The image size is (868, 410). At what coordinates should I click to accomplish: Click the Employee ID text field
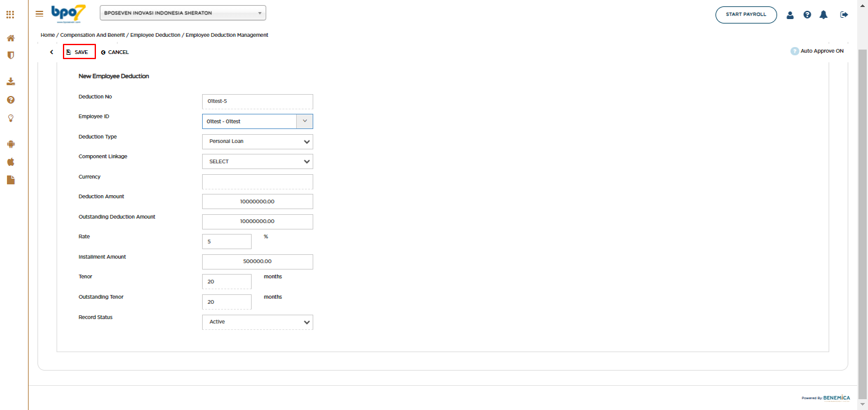[249, 121]
